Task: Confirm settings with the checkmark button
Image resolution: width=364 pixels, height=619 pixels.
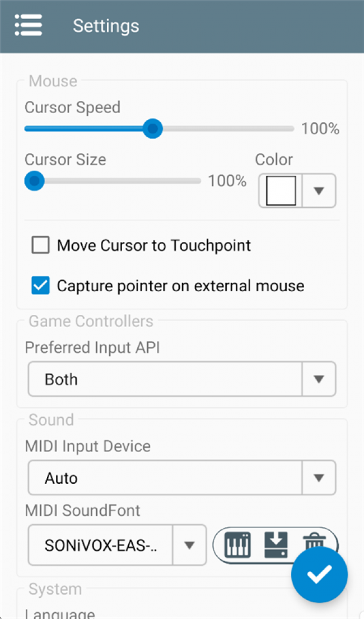Action: click(319, 575)
